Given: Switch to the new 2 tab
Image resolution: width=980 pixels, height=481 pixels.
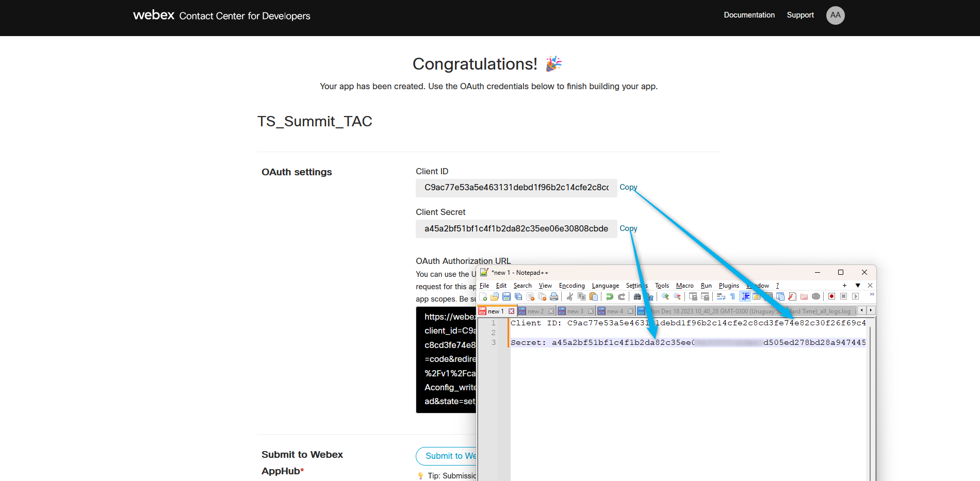Looking at the screenshot, I should point(535,311).
